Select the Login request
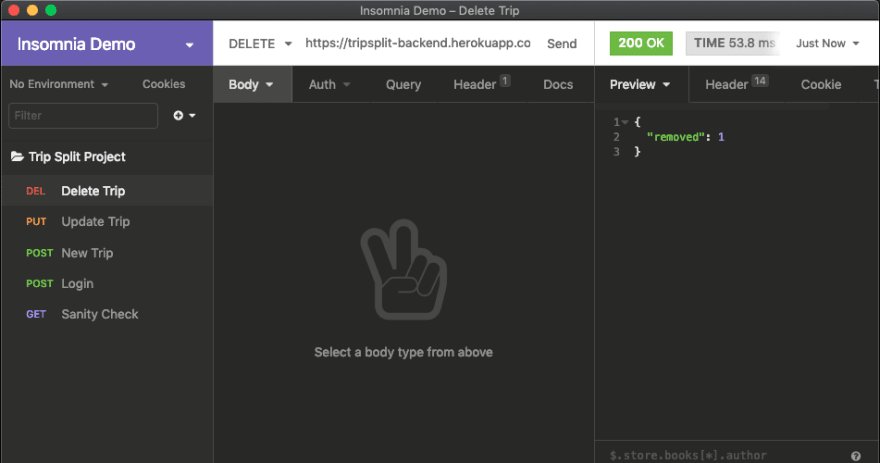 pos(107,283)
